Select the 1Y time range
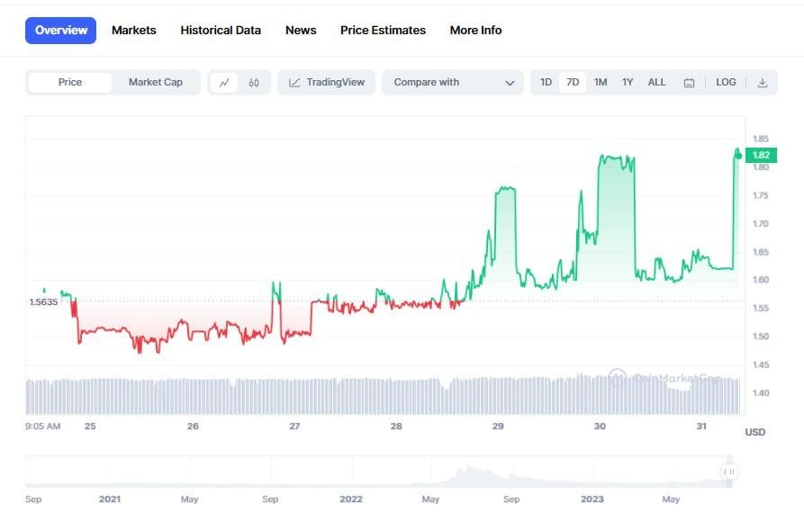The width and height of the screenshot is (804, 532). coord(628,82)
